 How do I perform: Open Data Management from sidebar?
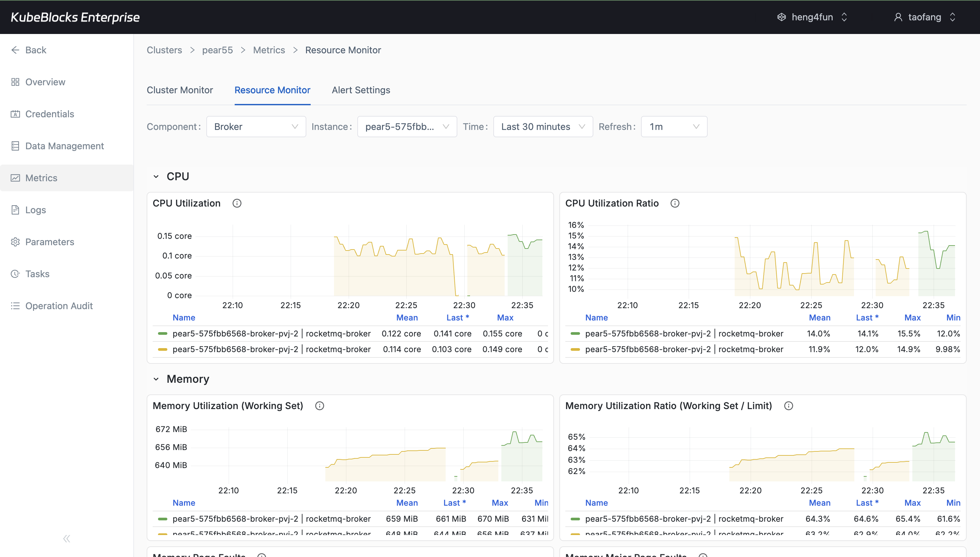click(65, 146)
